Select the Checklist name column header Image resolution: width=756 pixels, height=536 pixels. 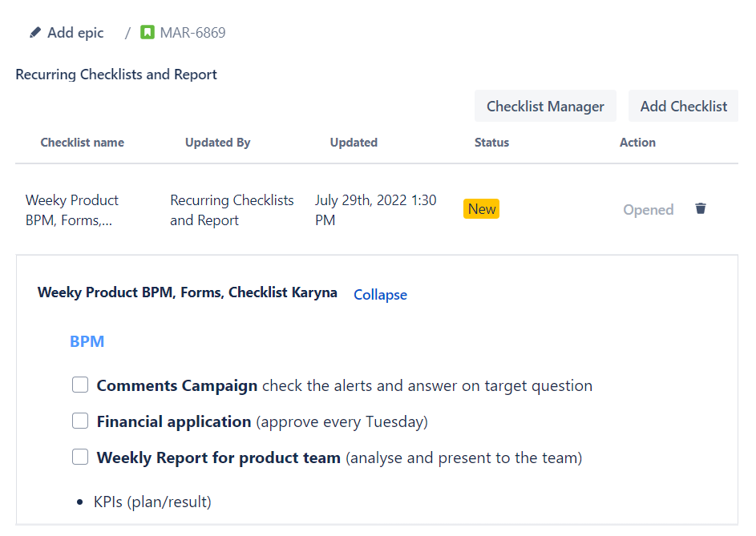point(83,143)
